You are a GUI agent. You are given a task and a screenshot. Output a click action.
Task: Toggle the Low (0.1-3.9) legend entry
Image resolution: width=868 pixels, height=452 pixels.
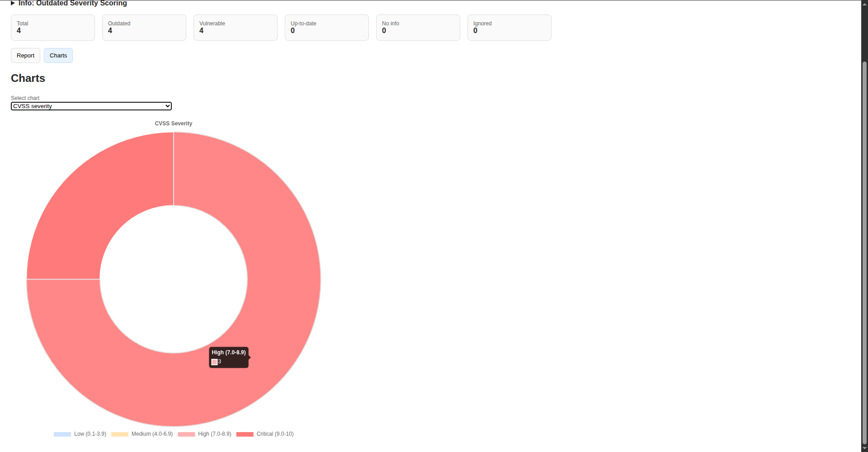80,434
